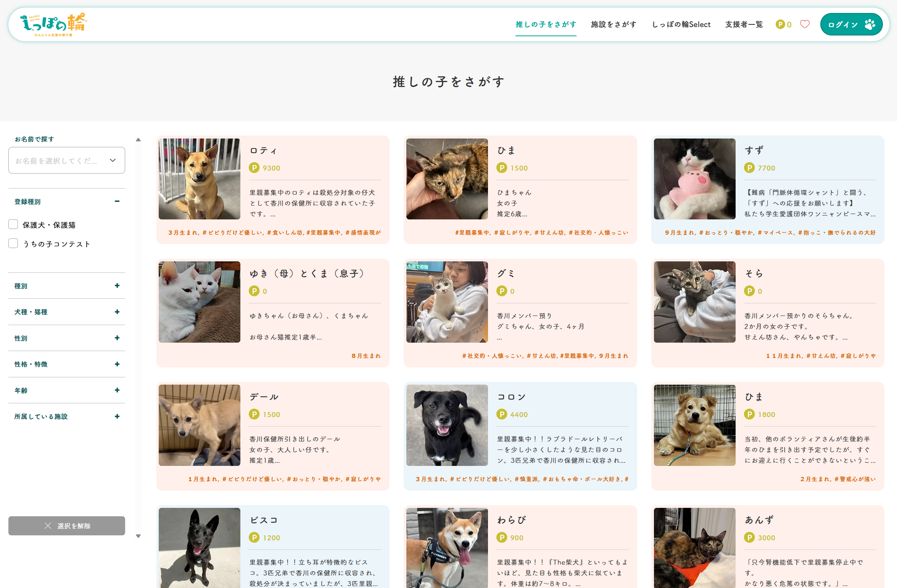Open the 支援者一覧 page link

coord(744,24)
